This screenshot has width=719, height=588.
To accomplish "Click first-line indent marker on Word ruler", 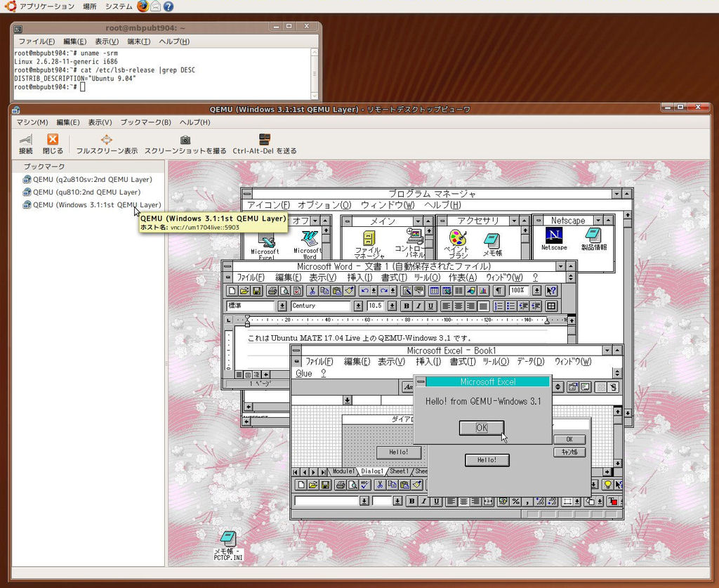I will pos(247,318).
